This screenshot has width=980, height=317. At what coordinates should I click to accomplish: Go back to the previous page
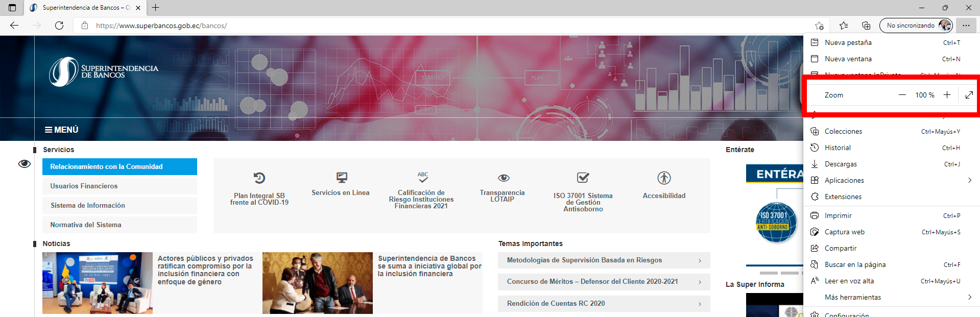(x=14, y=26)
